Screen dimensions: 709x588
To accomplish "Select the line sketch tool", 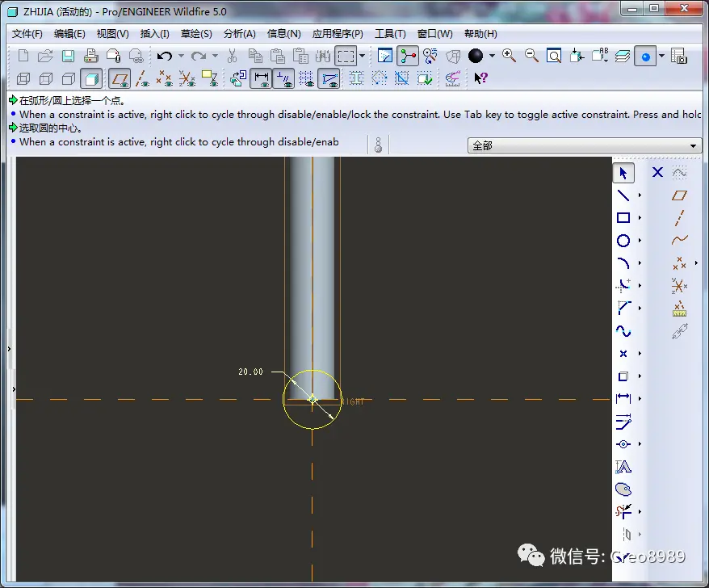I will pyautogui.click(x=623, y=195).
